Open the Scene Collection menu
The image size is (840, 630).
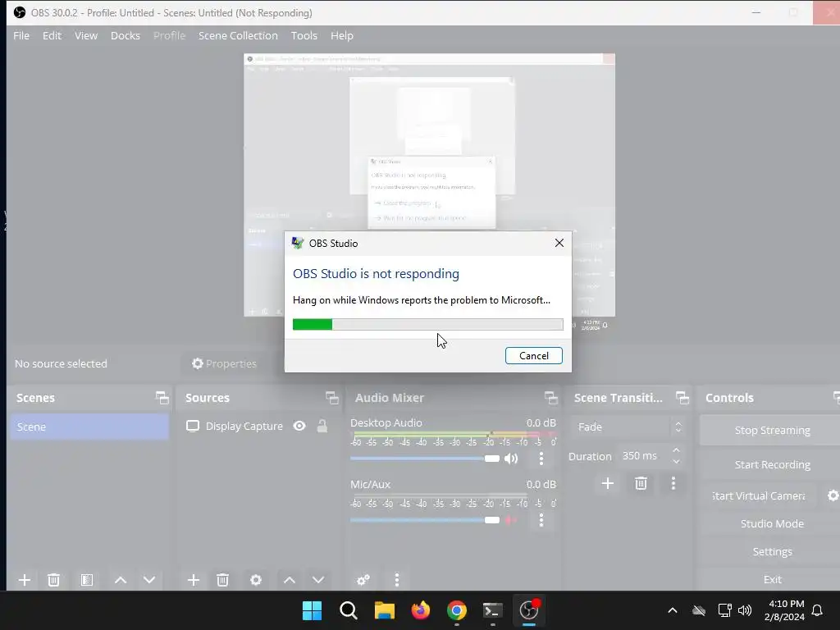pyautogui.click(x=238, y=35)
